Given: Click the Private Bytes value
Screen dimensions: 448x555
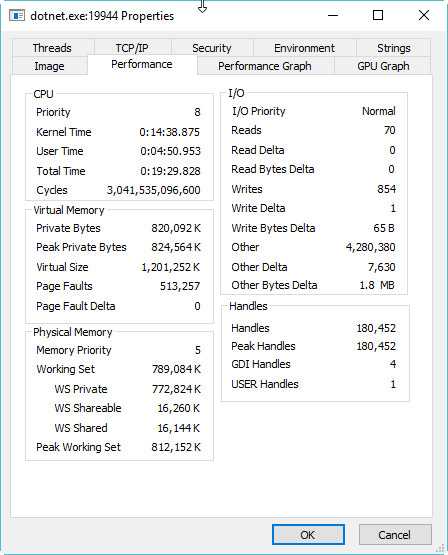Looking at the screenshot, I should 176,228.
